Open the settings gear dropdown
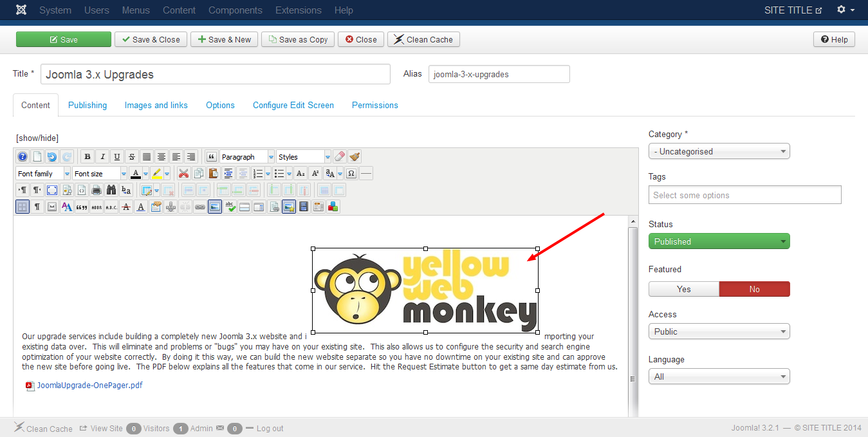The width and height of the screenshot is (868, 437). (845, 10)
